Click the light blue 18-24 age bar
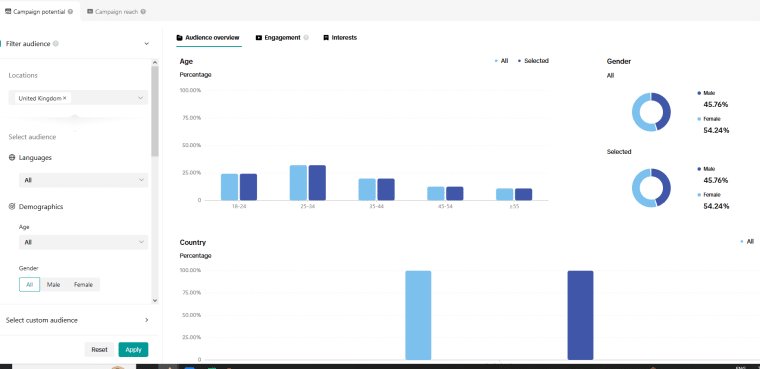Image resolution: width=760 pixels, height=369 pixels. [229, 187]
